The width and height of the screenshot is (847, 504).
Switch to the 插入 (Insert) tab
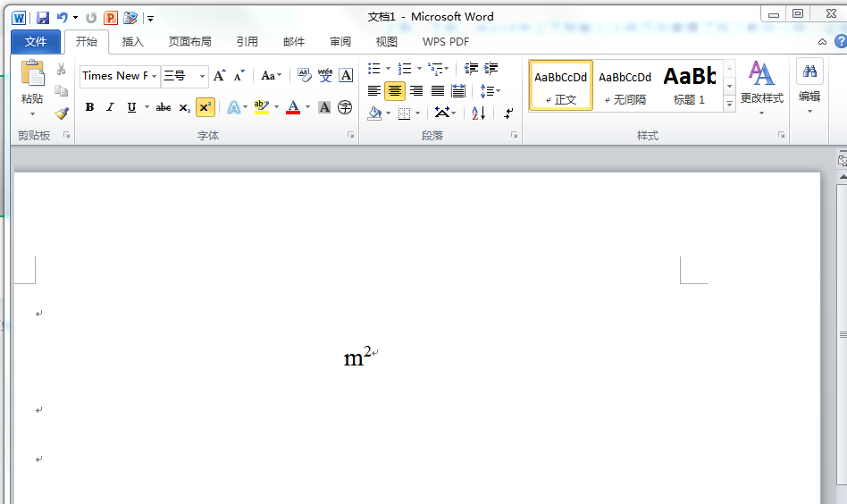coord(132,42)
